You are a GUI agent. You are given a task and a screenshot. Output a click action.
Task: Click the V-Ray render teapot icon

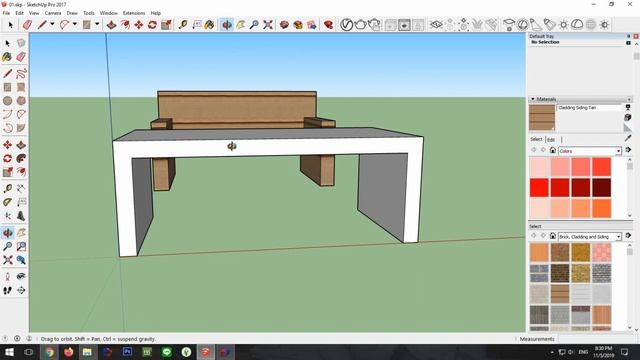[x=360, y=25]
